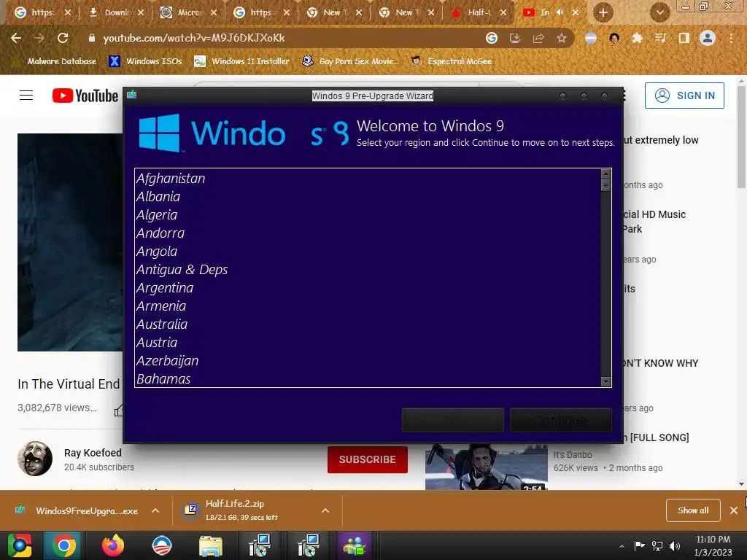Screen dimensions: 747x560
Task: Click the striped flag extension icon
Action: (591, 38)
